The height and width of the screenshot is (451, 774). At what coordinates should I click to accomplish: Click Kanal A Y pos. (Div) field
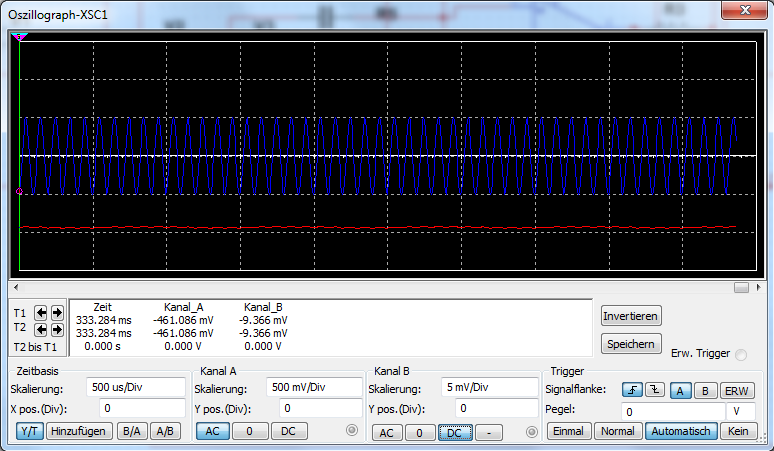click(x=321, y=408)
